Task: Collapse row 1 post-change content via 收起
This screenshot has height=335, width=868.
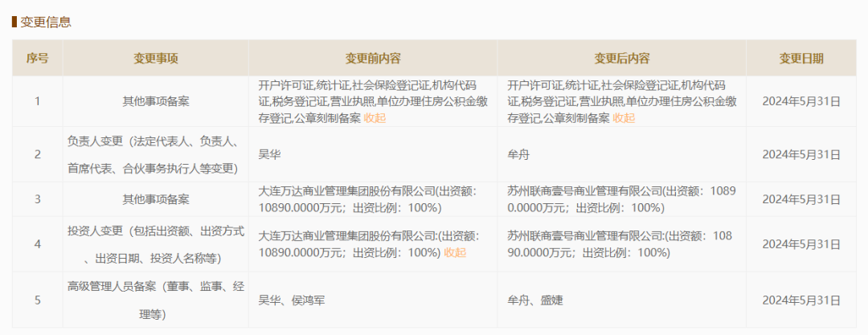Action: [624, 118]
